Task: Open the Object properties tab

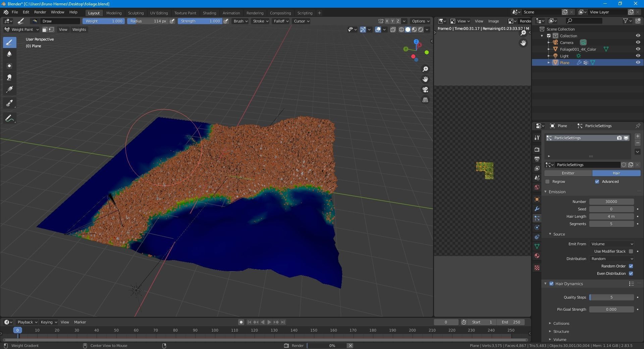Action: [537, 199]
